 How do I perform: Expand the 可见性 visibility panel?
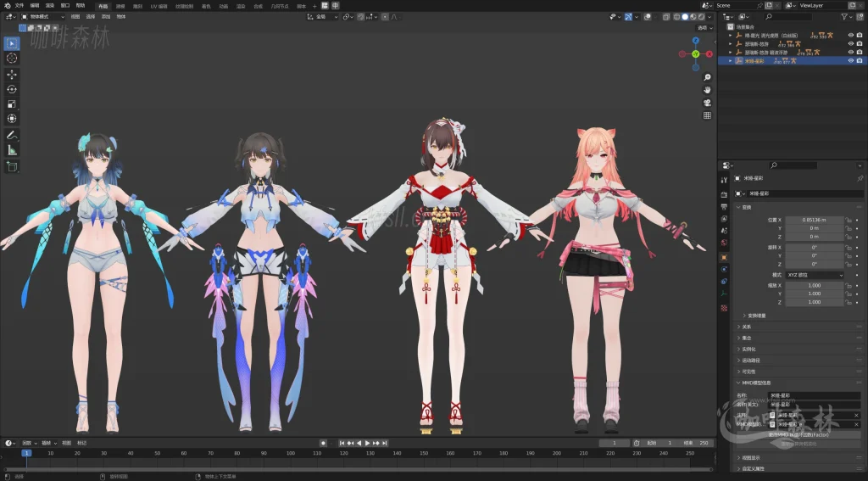tap(748, 372)
